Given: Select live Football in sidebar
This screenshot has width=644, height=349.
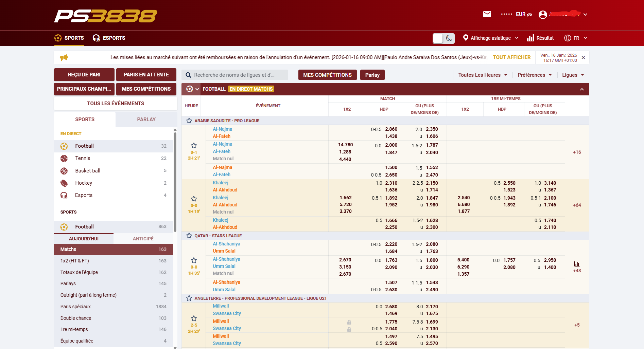Looking at the screenshot, I should pos(114,146).
